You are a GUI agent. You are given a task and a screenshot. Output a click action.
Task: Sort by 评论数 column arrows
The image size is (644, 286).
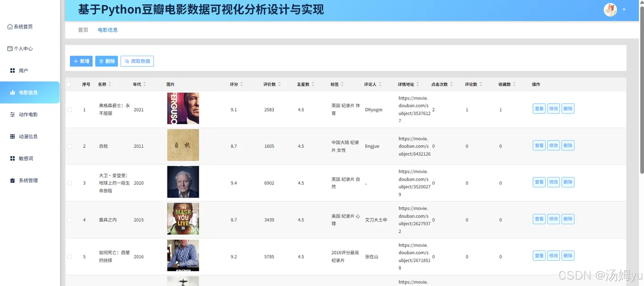(x=481, y=84)
